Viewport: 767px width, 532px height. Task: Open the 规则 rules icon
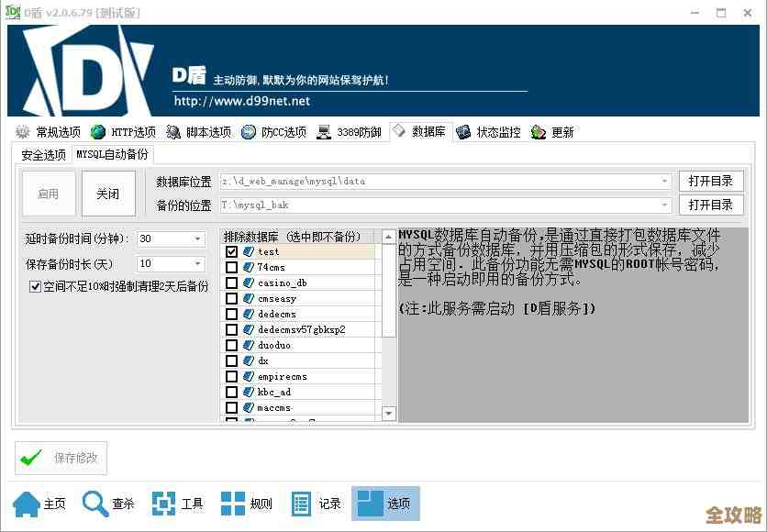click(233, 504)
